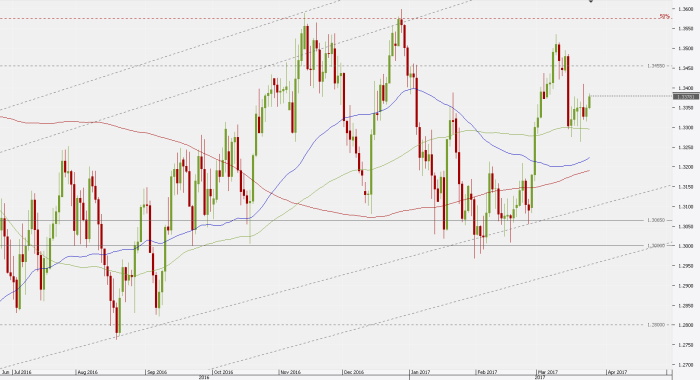Select Dec 2016 time axis label
Screen dimensions: 700x380
point(354,372)
